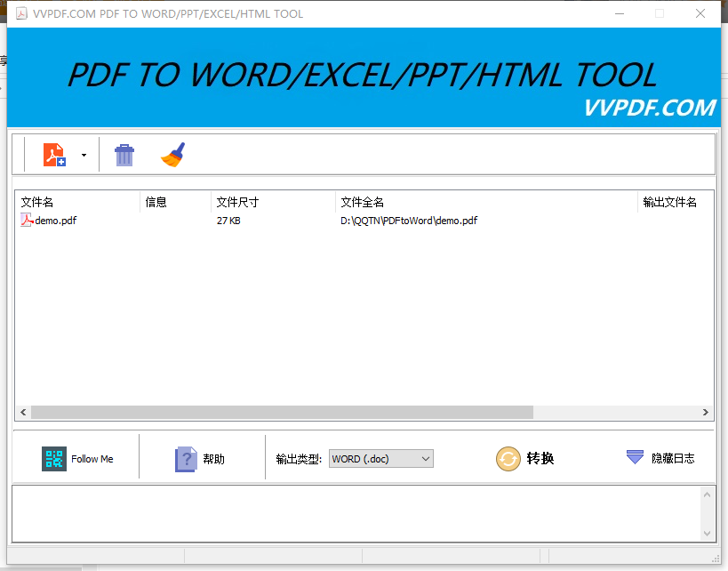The height and width of the screenshot is (571, 728).
Task: Click the Add PDF file icon
Action: 54,155
